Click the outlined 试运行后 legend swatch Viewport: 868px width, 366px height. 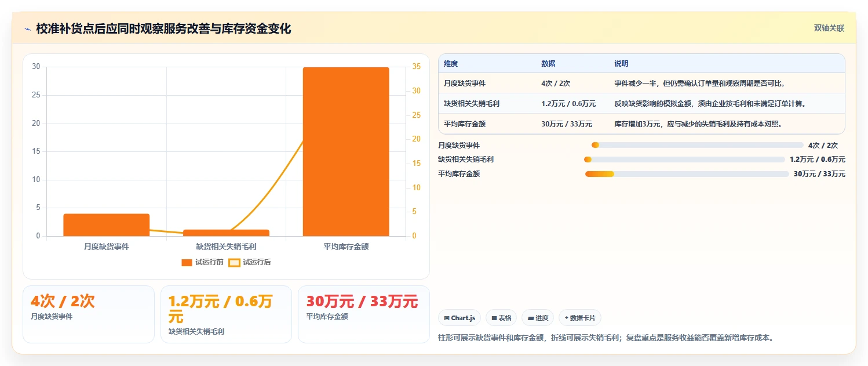tap(234, 262)
